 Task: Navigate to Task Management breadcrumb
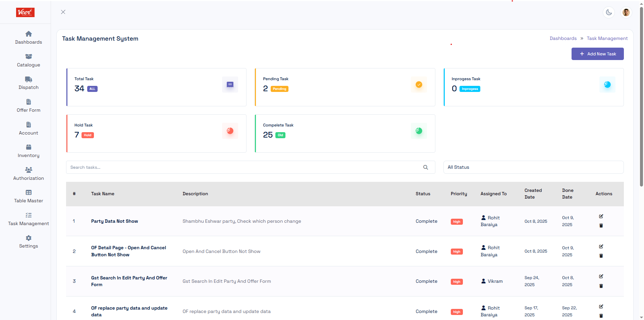607,38
